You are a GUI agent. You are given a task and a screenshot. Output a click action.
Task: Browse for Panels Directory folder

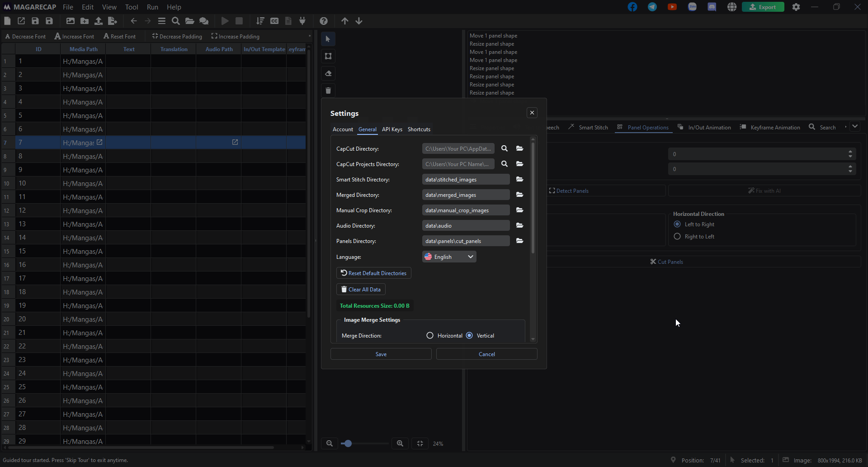coord(520,241)
